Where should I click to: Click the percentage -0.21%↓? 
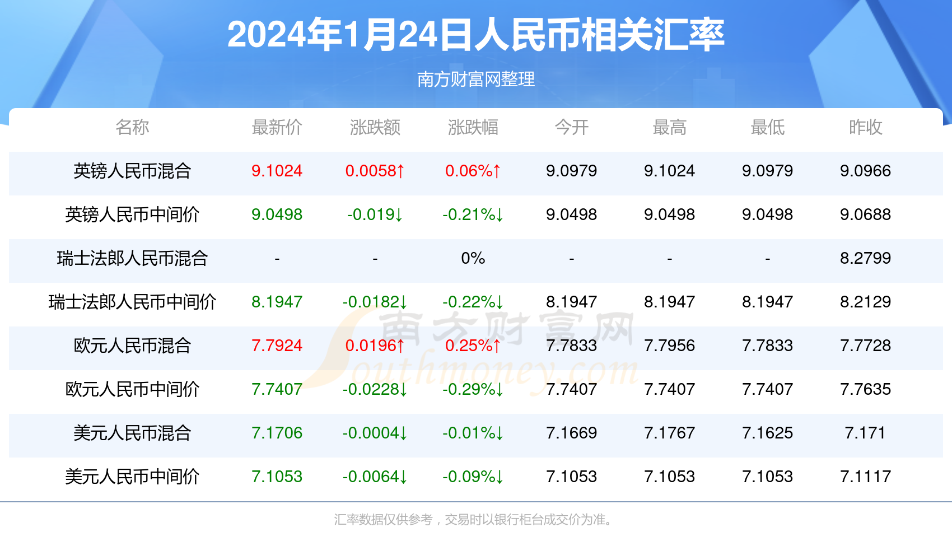point(473,214)
